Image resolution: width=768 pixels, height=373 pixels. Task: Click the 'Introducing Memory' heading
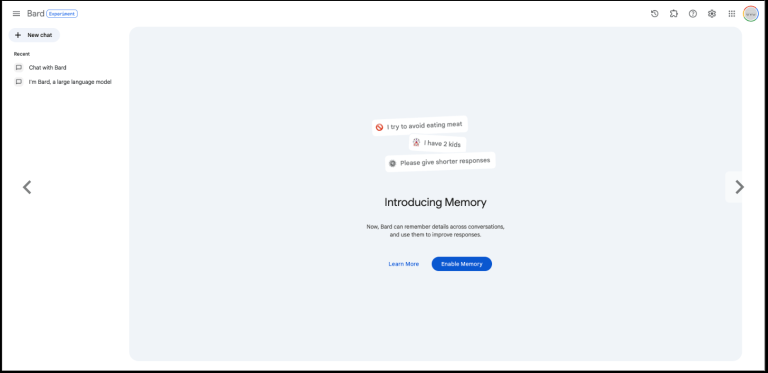435,202
